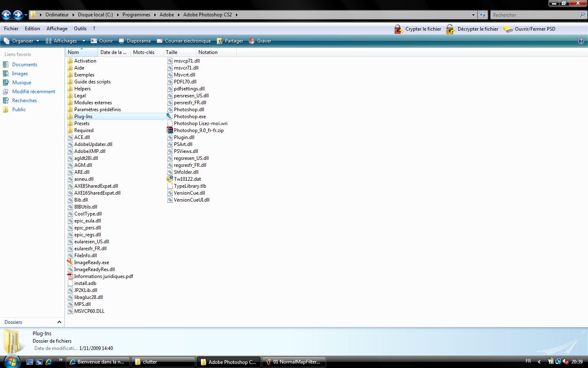Open the Edition menu
Screen dimensions: 588x368
click(x=32, y=29)
